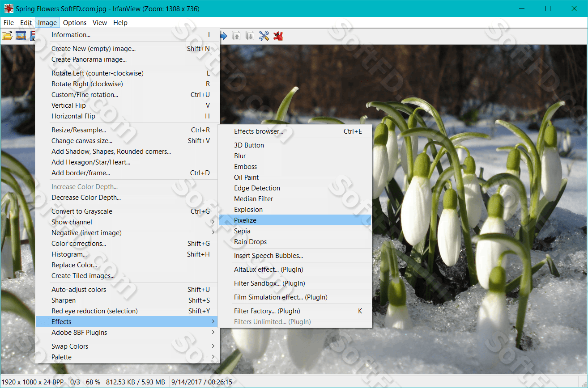
Task: Select Add Hexagon/Star/Heart...
Action: click(128, 162)
